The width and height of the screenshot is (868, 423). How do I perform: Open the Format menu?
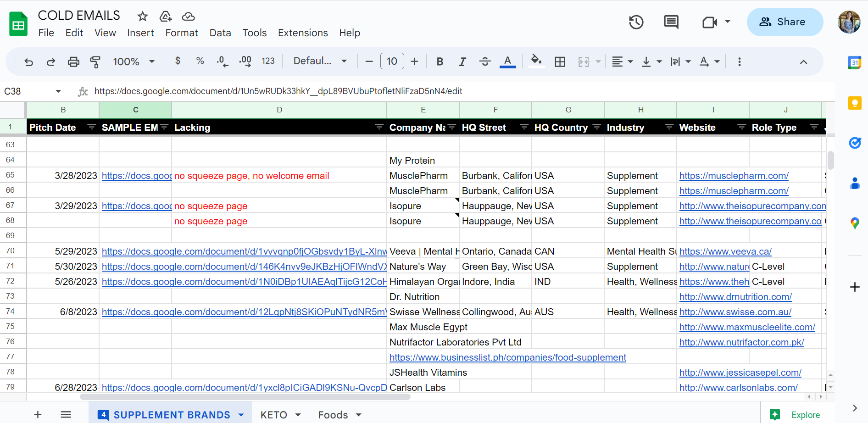click(x=182, y=33)
